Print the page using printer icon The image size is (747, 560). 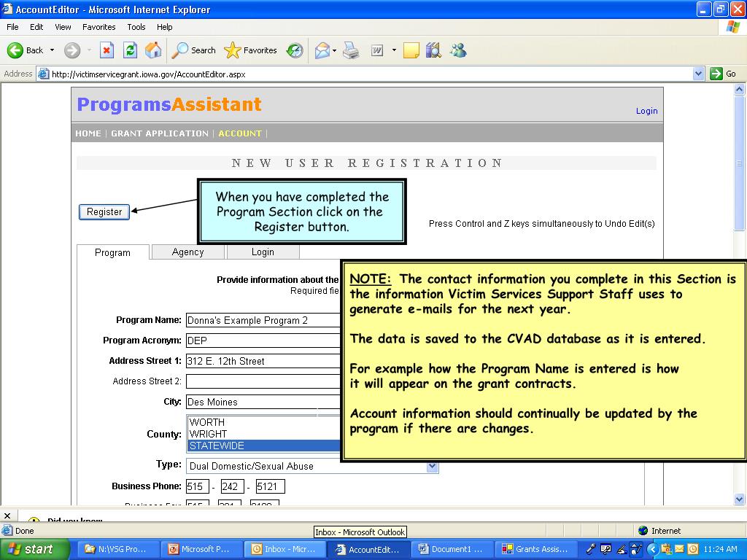[x=351, y=50]
